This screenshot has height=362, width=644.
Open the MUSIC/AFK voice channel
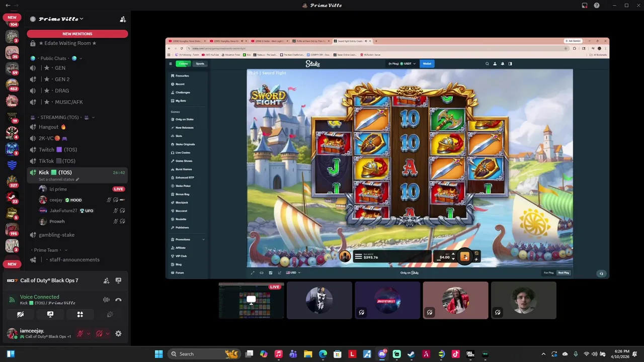click(77, 102)
